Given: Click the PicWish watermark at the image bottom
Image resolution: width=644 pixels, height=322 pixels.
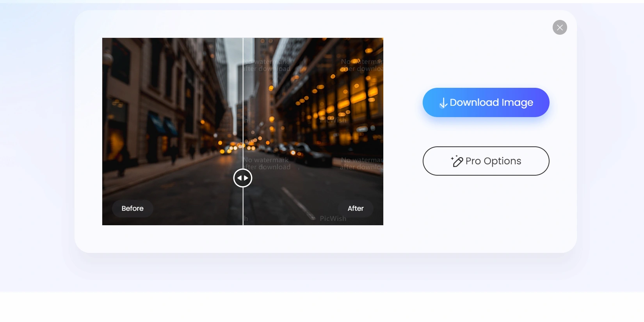Looking at the screenshot, I should click(333, 219).
